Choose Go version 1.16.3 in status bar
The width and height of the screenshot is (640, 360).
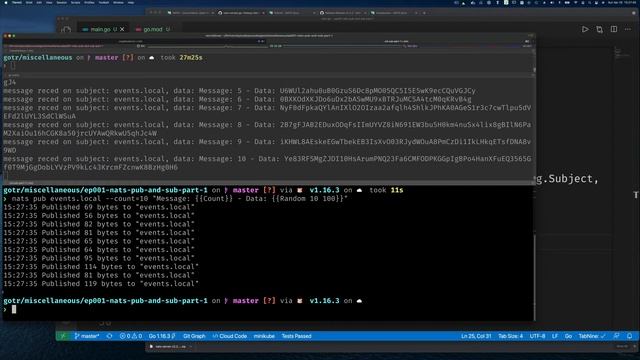(162, 336)
